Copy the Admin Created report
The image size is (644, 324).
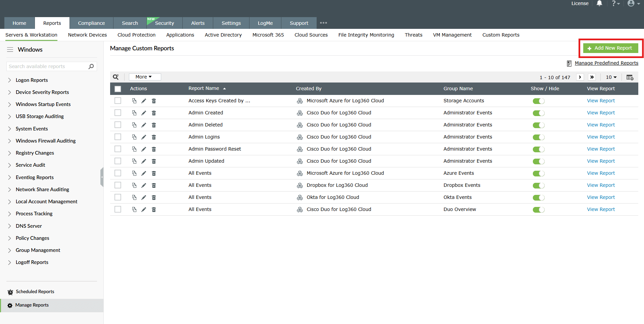tap(134, 113)
